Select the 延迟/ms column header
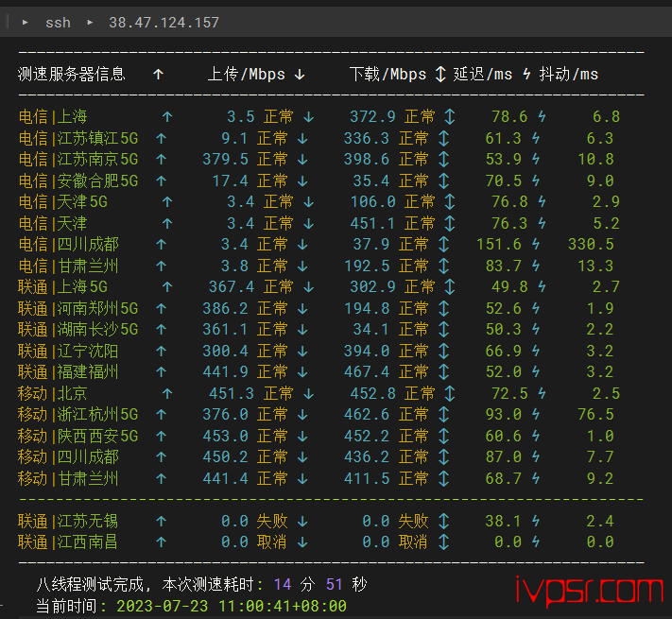Image resolution: width=672 pixels, height=619 pixels. [x=483, y=74]
